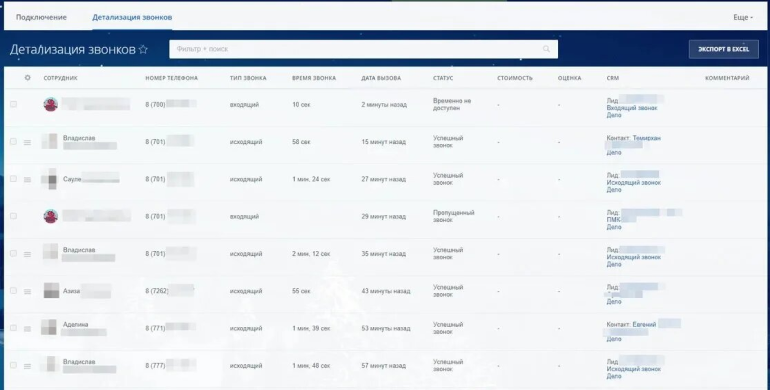Check the Владислав 57 минут назад row

[13, 365]
